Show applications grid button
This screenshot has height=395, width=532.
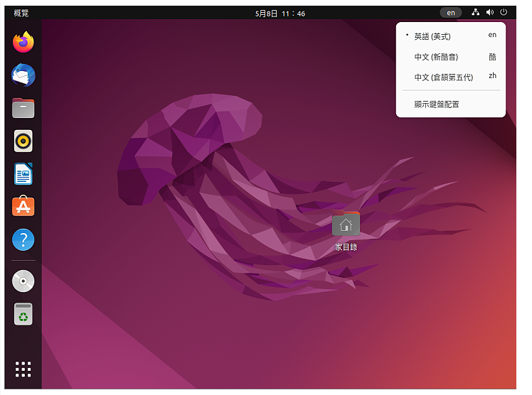click(23, 369)
